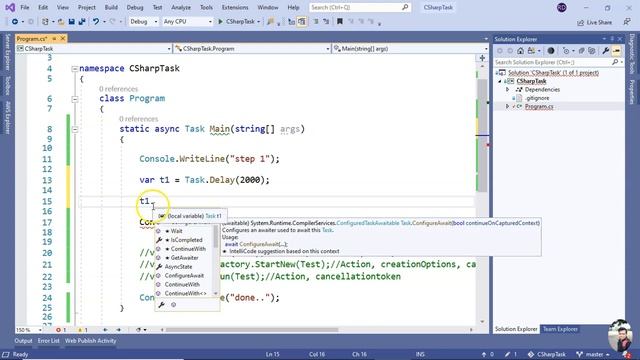This screenshot has height=360, width=640.
Task: Collapse the class Program code block
Action: click(74, 99)
